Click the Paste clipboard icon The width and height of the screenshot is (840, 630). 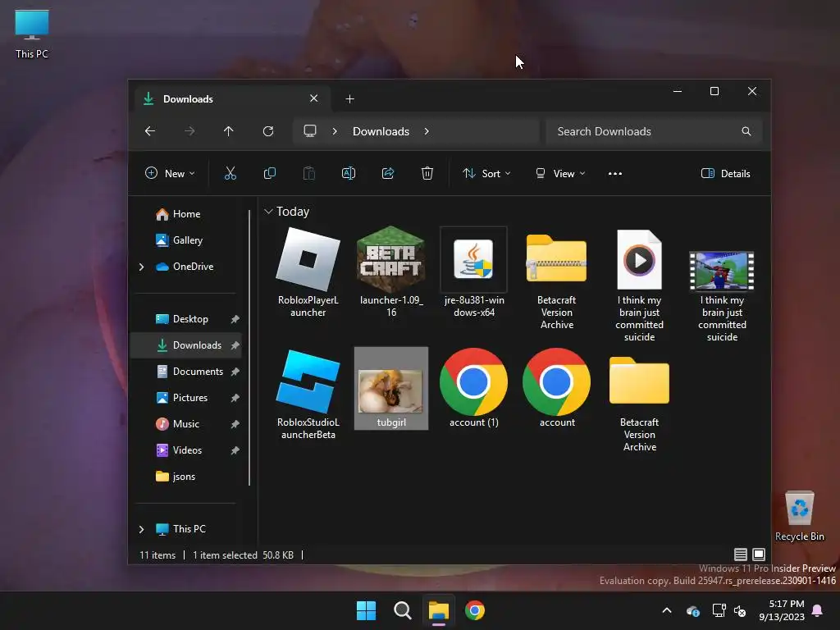(x=309, y=174)
